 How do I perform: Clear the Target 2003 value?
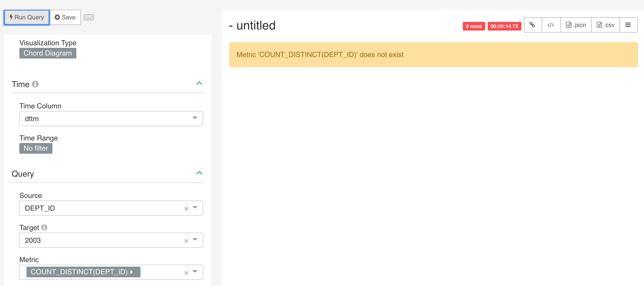tap(186, 241)
